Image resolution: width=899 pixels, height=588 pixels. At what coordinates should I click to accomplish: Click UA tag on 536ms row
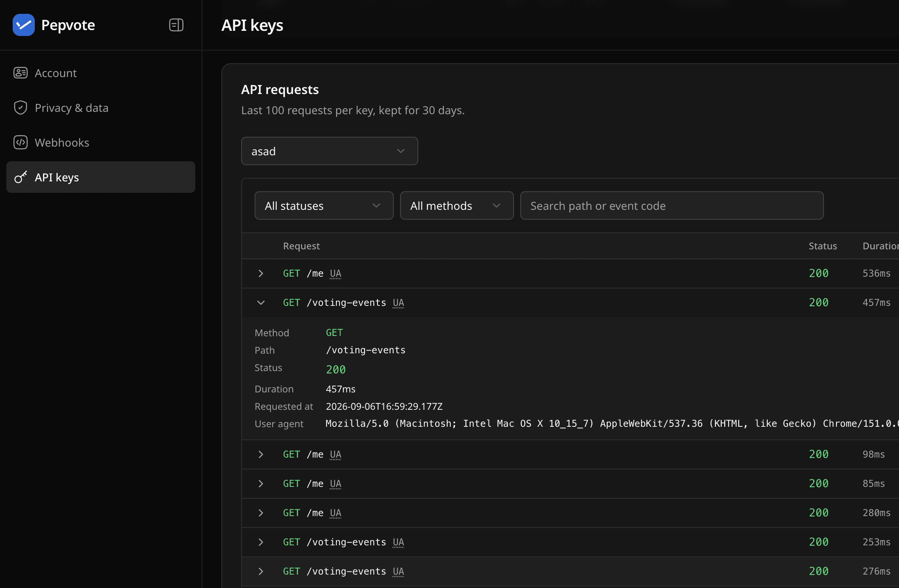[x=336, y=273]
